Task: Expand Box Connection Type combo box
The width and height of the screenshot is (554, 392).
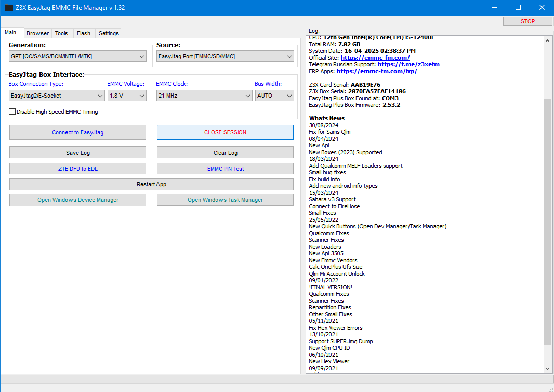Action: coord(57,96)
